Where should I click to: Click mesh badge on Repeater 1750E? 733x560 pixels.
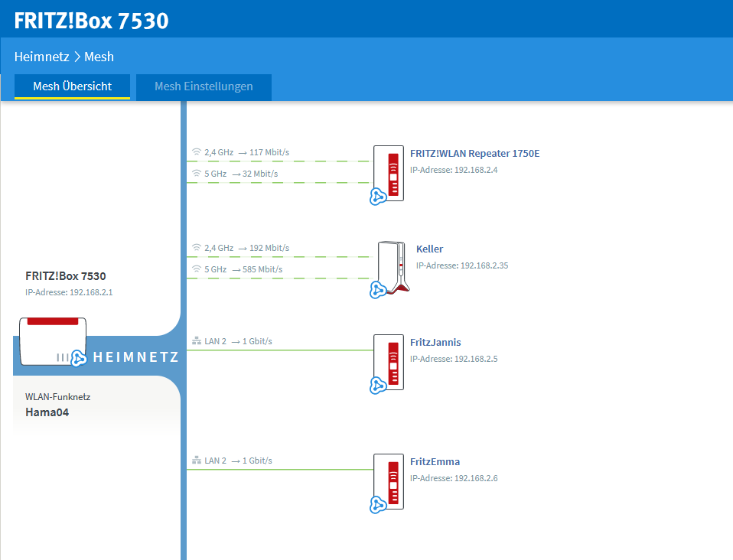pyautogui.click(x=378, y=197)
